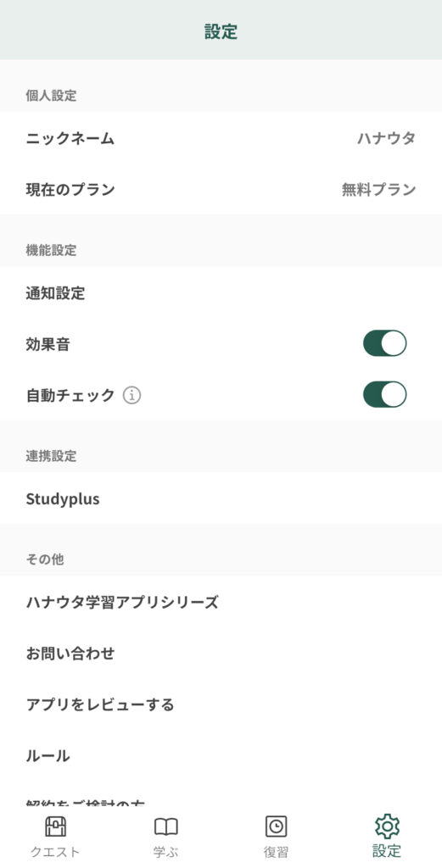442x868 pixels.
Task: View 現在のプラン details
Action: (x=221, y=189)
